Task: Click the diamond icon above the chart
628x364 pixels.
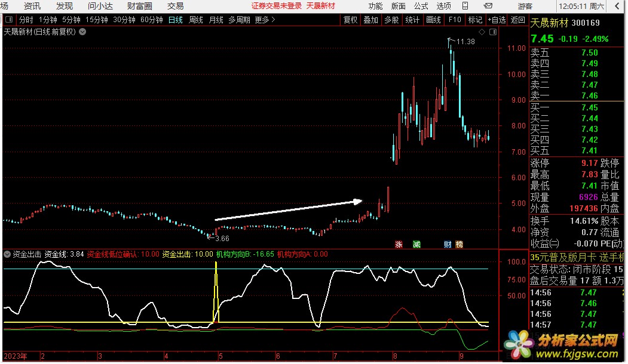Action: tap(482, 32)
